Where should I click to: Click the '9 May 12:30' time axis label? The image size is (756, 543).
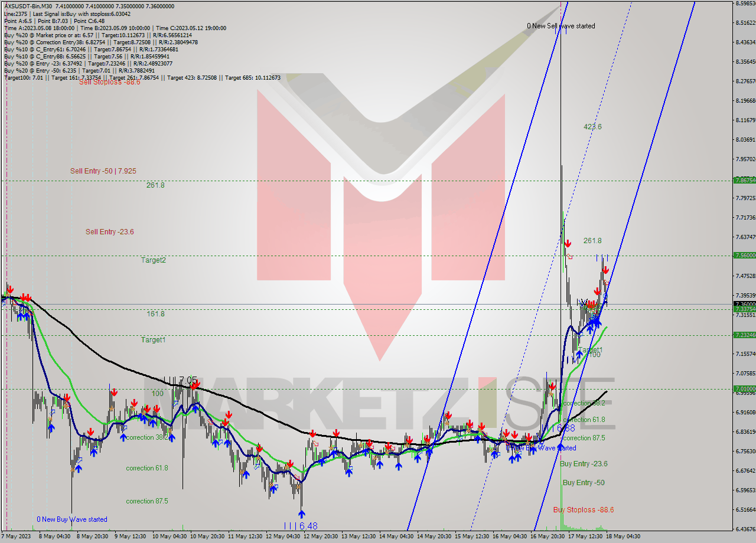pyautogui.click(x=130, y=537)
